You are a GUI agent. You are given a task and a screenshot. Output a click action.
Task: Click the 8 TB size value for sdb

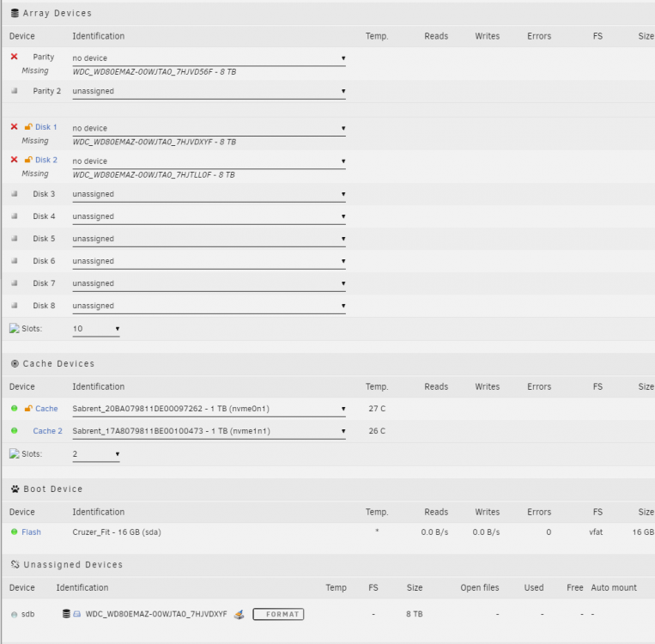(415, 614)
